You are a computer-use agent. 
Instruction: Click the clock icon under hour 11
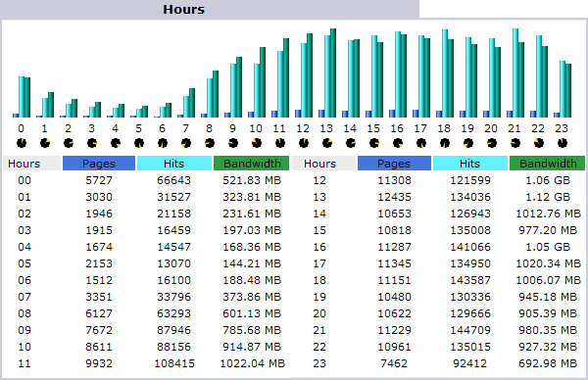point(280,143)
